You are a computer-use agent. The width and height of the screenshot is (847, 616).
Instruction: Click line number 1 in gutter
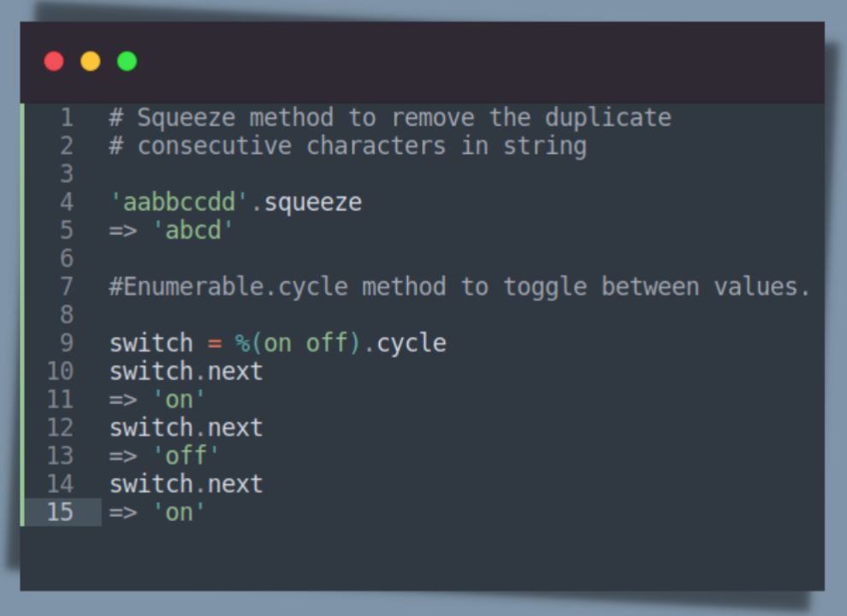click(67, 117)
